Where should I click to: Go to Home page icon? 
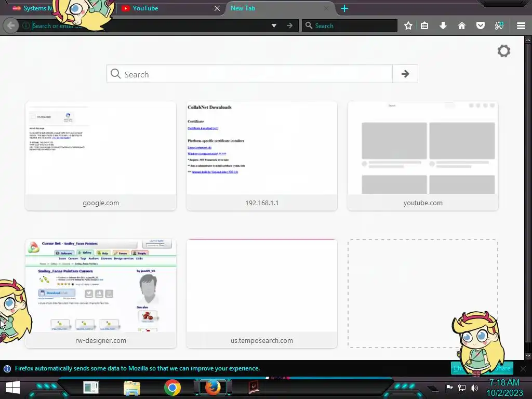tap(462, 26)
